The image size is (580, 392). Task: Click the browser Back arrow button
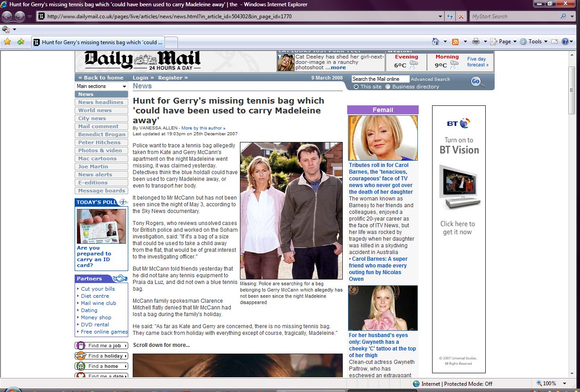[x=7, y=17]
